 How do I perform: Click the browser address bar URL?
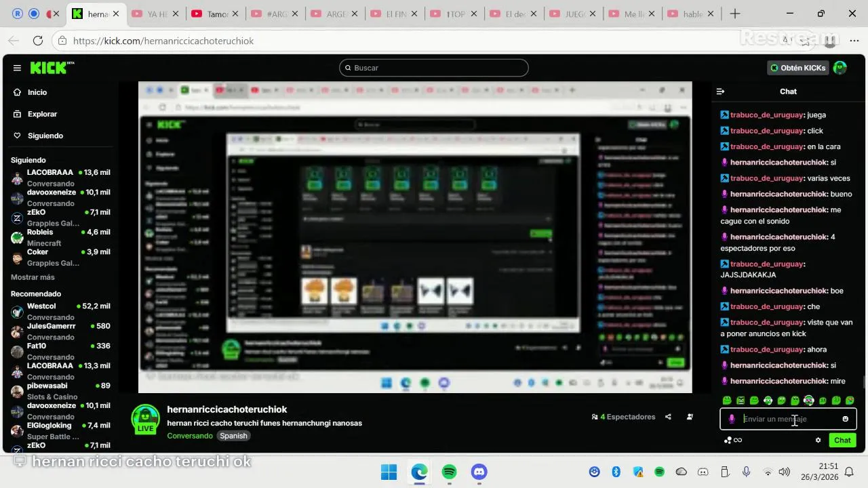click(x=163, y=41)
